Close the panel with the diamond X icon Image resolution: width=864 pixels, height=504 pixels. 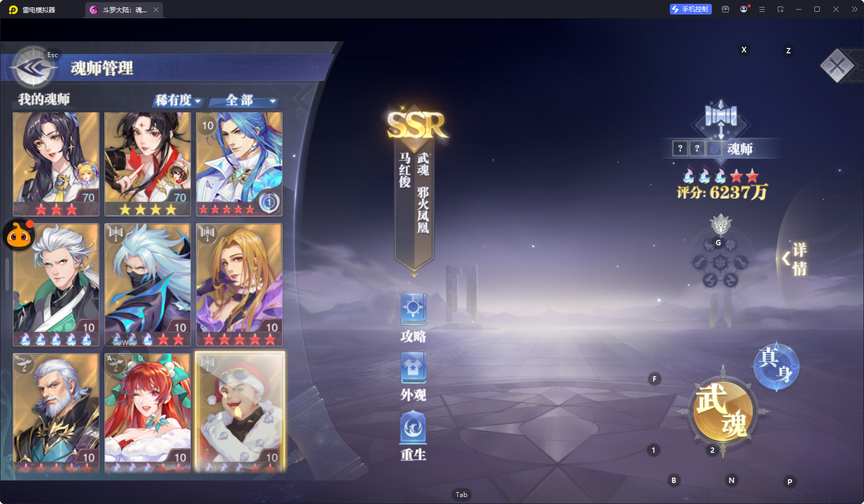pos(837,66)
